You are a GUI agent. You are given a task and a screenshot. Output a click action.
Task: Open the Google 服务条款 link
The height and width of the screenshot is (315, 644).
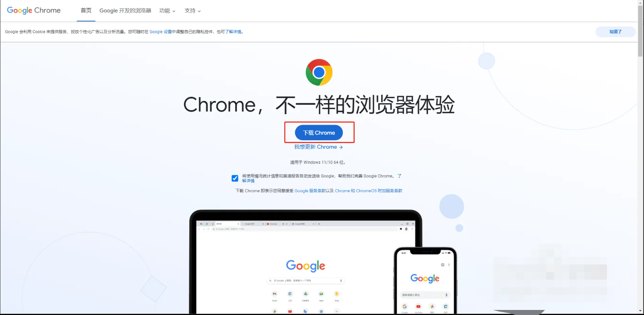point(310,191)
